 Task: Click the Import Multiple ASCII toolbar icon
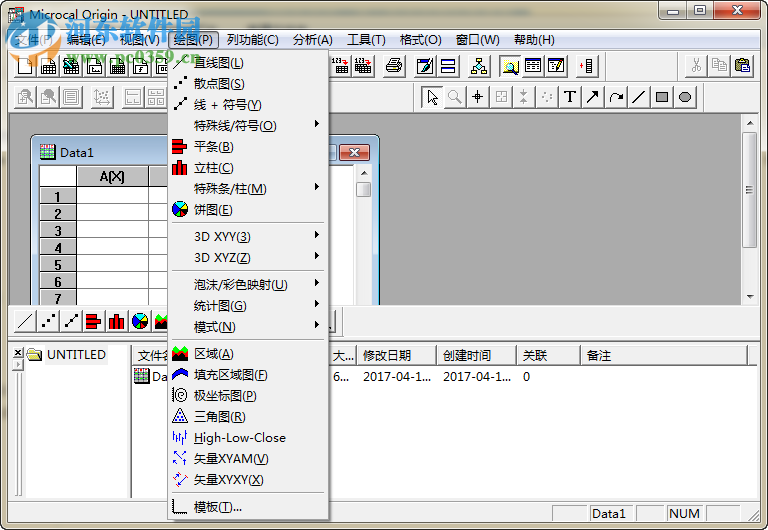coord(363,66)
